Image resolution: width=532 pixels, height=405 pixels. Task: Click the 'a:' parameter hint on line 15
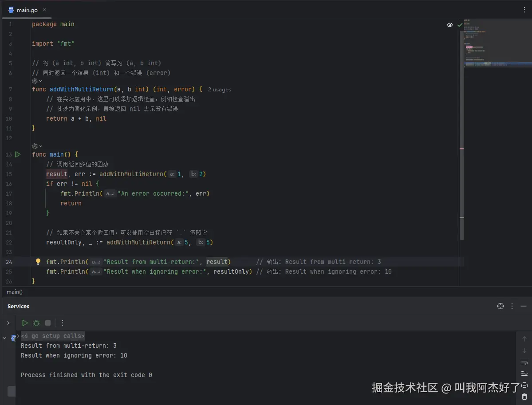pyautogui.click(x=172, y=174)
